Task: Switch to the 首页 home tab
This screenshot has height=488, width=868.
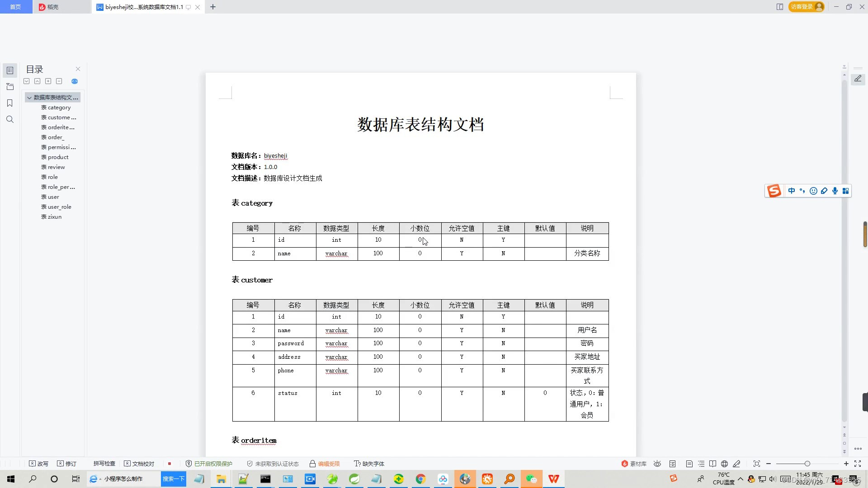Action: (15, 7)
